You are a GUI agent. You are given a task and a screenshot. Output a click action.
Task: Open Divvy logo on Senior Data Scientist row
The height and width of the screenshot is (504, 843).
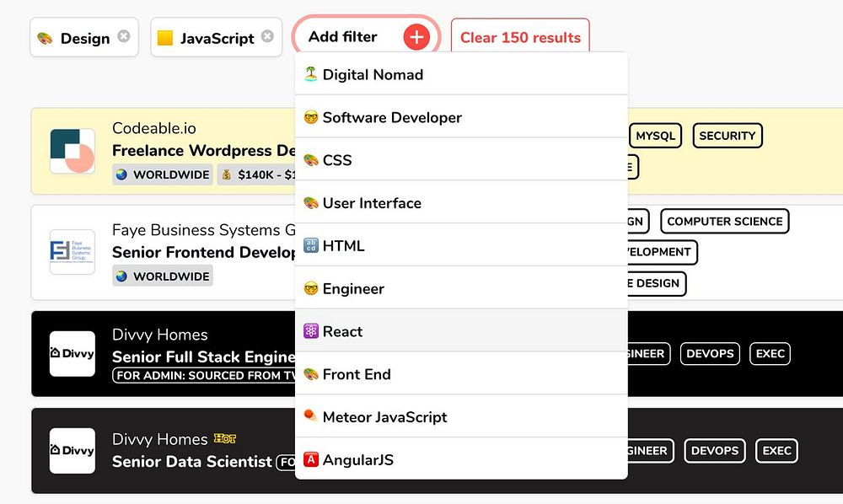(x=72, y=451)
